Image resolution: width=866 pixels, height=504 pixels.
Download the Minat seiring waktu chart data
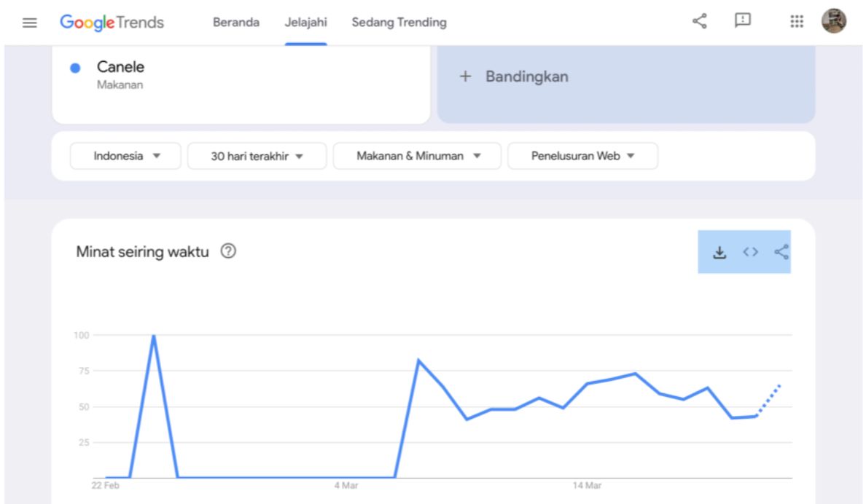[719, 251]
